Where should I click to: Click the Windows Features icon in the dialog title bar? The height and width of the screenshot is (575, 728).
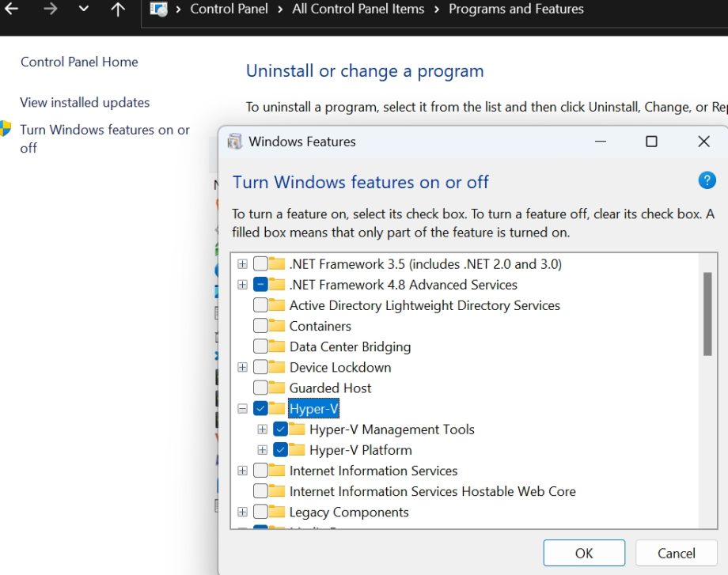pos(234,141)
